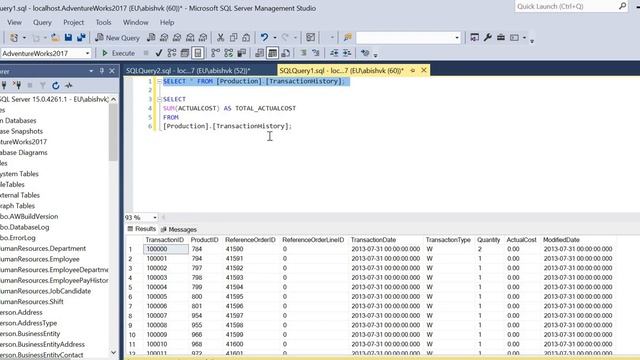This screenshot has width=640, height=360.
Task: Click the Quick Launch search box
Action: click(571, 6)
